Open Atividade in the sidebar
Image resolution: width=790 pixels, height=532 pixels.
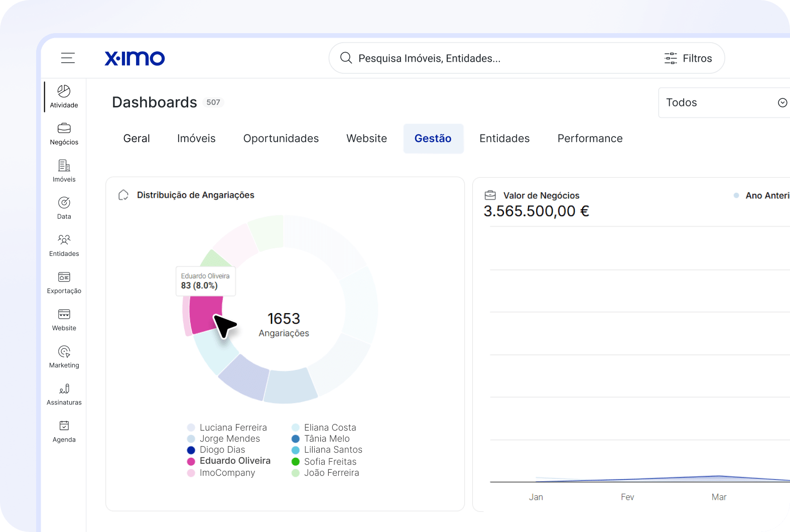64,97
